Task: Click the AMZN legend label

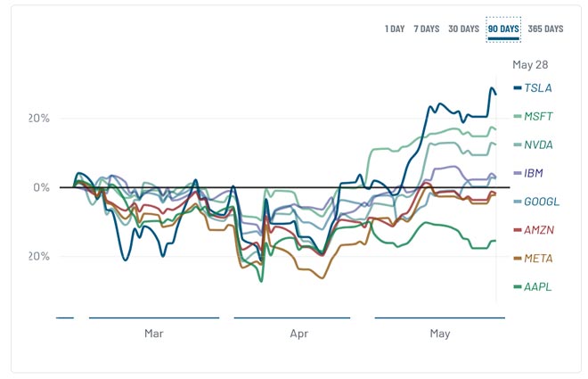Action: click(539, 230)
